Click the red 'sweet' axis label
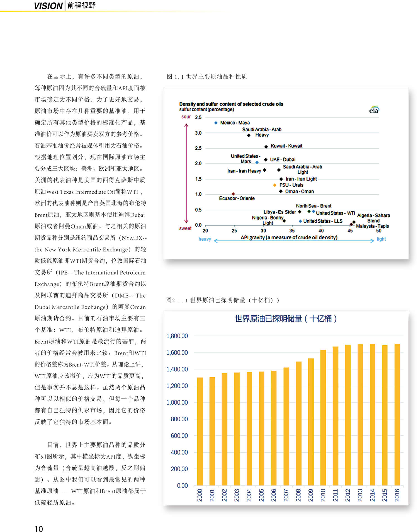The image size is (418, 532). [185, 229]
